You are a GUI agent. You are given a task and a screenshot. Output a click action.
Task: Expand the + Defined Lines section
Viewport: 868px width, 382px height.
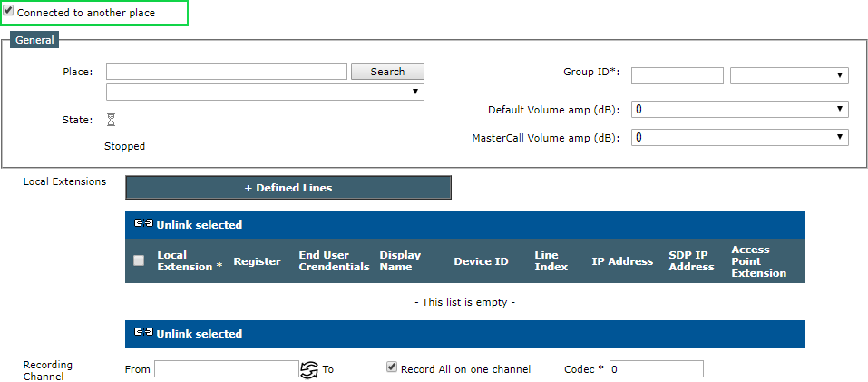coord(288,188)
